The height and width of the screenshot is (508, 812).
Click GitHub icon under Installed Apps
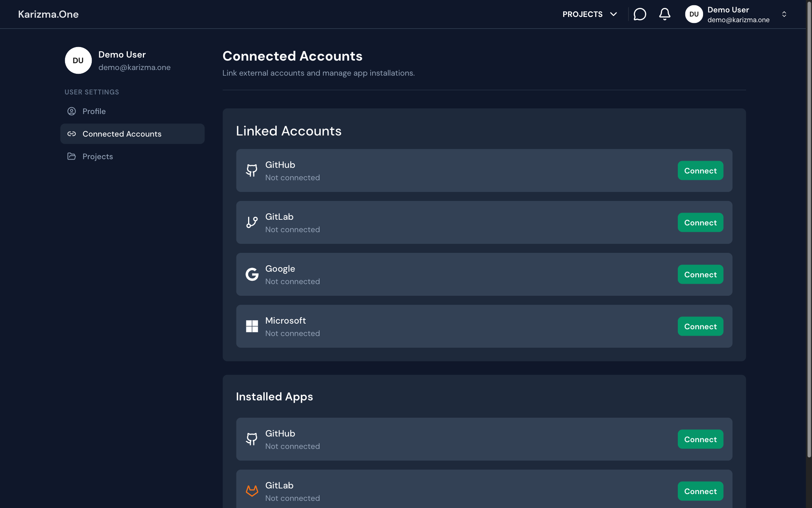point(252,439)
